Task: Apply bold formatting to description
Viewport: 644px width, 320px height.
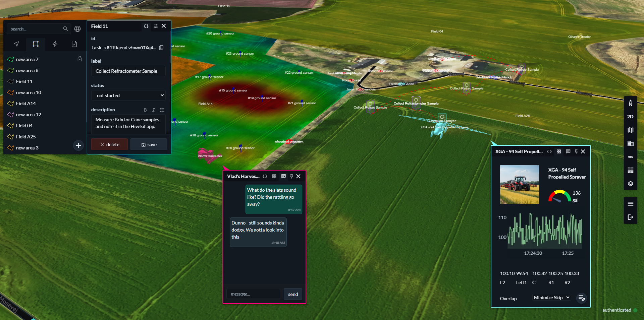Action: (145, 110)
